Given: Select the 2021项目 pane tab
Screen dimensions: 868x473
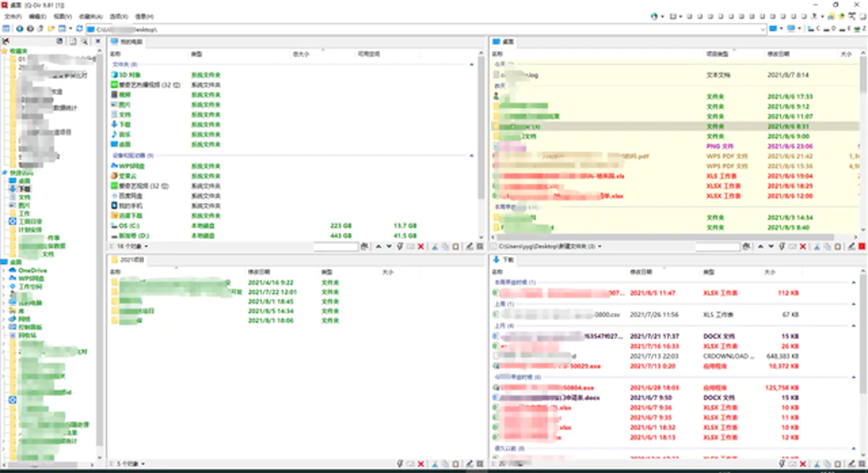Looking at the screenshot, I should [x=128, y=260].
